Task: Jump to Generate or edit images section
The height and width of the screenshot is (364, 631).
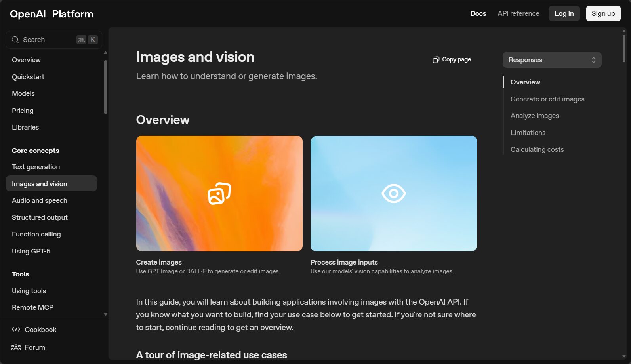Action: [547, 99]
